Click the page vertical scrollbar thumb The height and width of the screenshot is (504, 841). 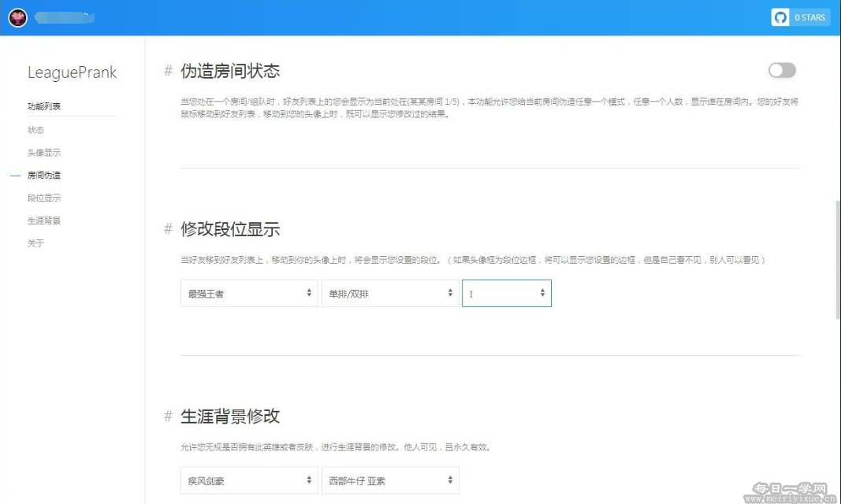[x=838, y=260]
